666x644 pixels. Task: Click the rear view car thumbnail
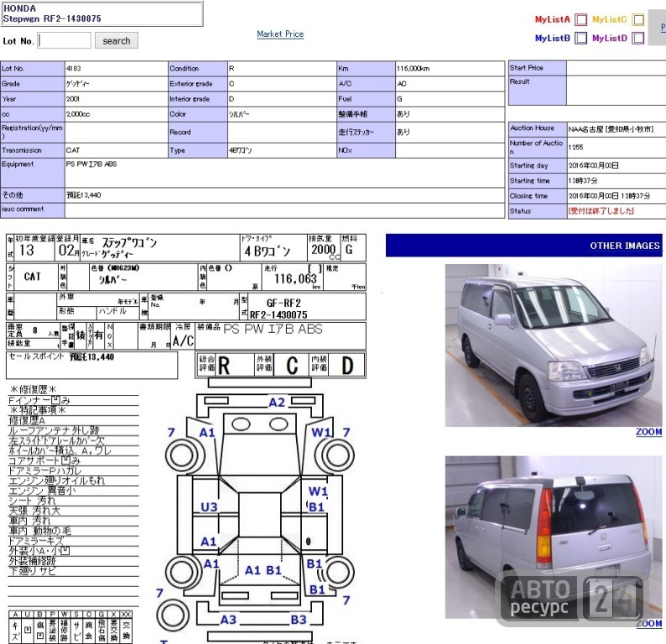(x=554, y=537)
